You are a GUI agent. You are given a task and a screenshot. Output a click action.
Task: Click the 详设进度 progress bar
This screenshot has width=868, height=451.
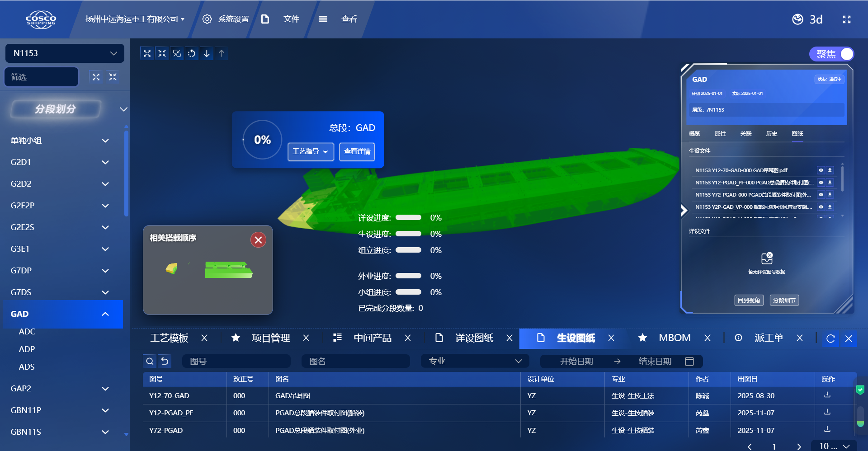coord(408,218)
